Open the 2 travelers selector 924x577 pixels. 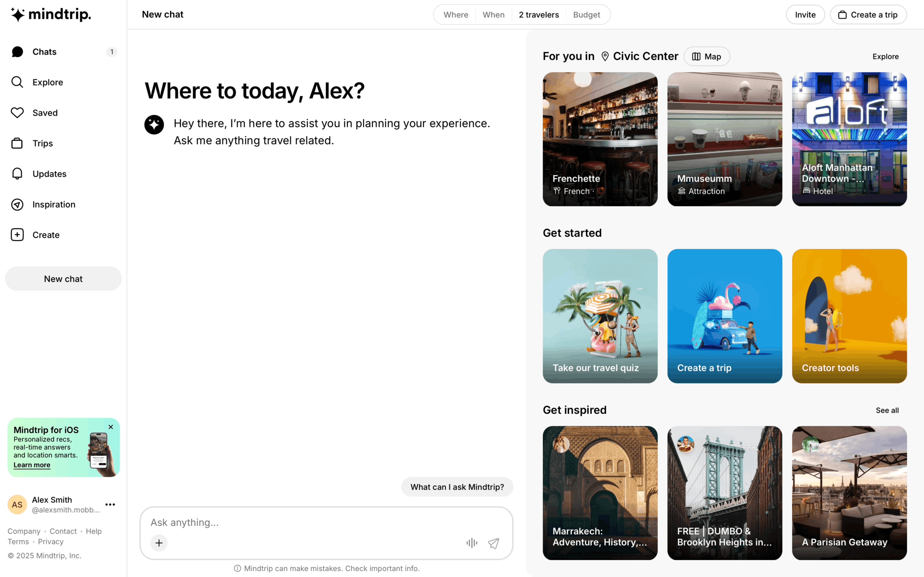click(x=538, y=15)
